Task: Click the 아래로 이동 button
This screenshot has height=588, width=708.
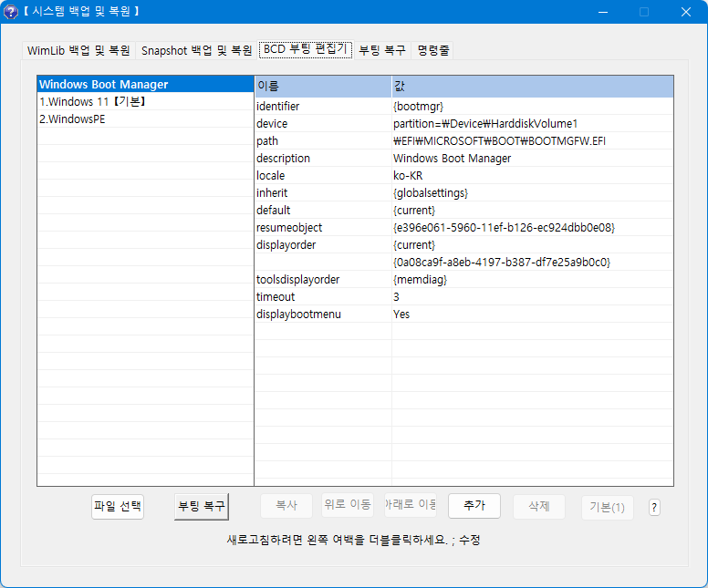Action: 411,504
